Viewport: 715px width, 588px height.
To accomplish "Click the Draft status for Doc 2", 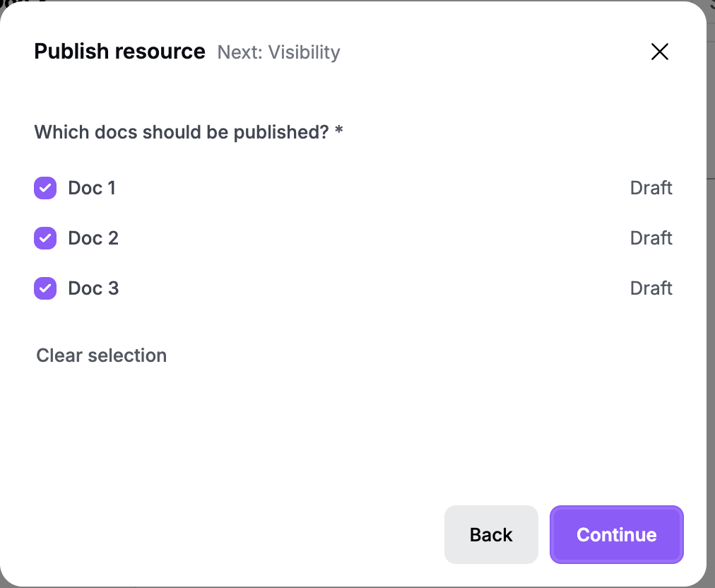I will [651, 238].
